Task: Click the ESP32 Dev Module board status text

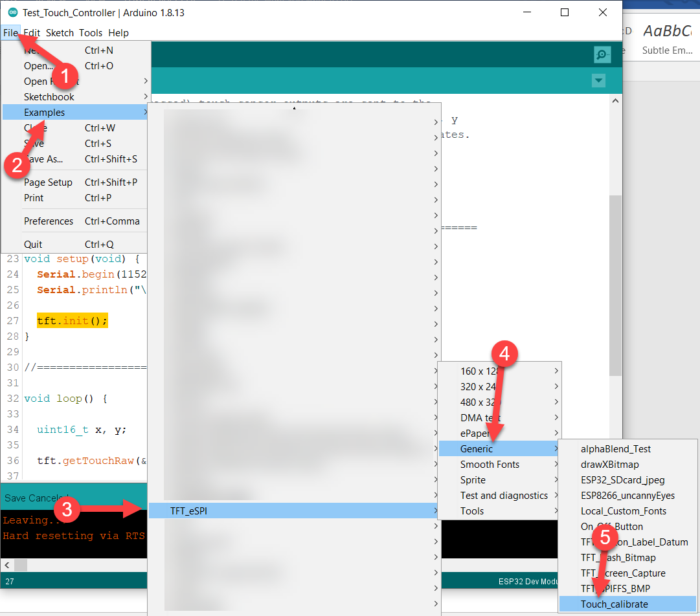Action: [x=528, y=581]
